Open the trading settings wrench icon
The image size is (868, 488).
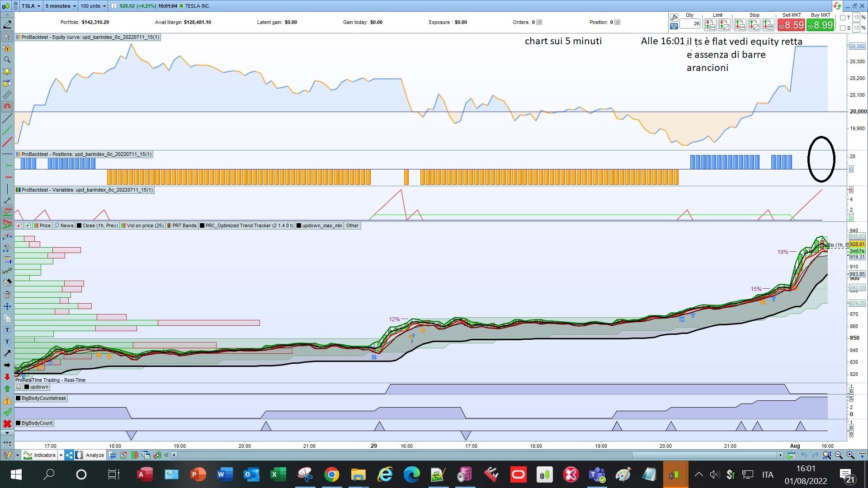(x=674, y=18)
